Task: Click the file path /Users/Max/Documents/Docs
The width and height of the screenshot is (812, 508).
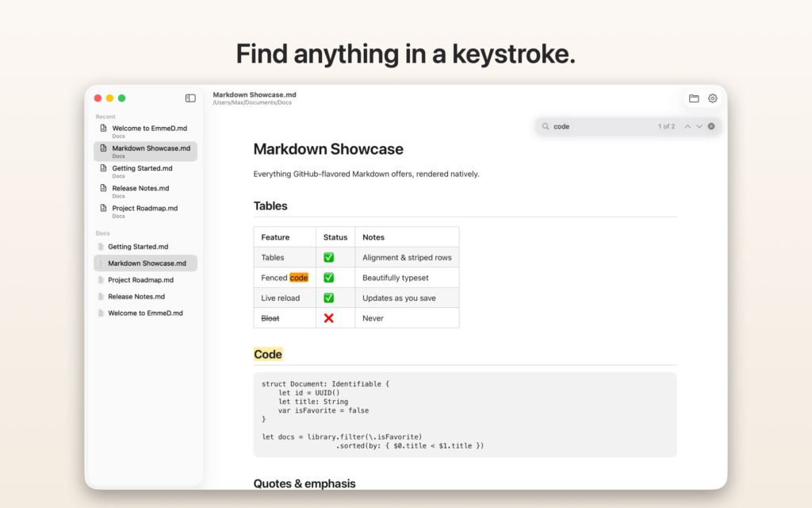Action: [252, 102]
